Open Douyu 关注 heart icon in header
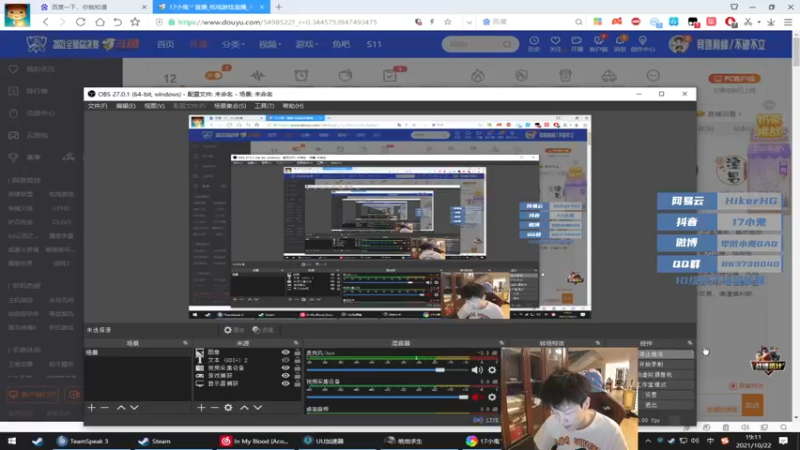Screen dimensions: 800x450 pos(555,44)
